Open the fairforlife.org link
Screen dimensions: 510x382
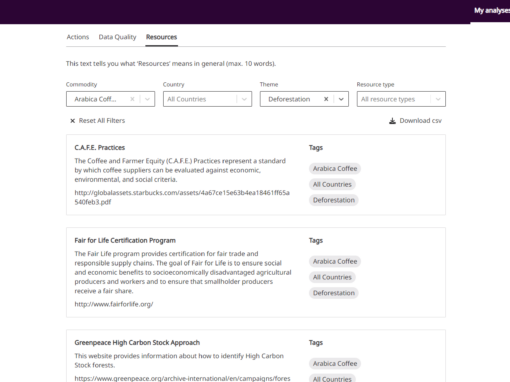[114, 304]
